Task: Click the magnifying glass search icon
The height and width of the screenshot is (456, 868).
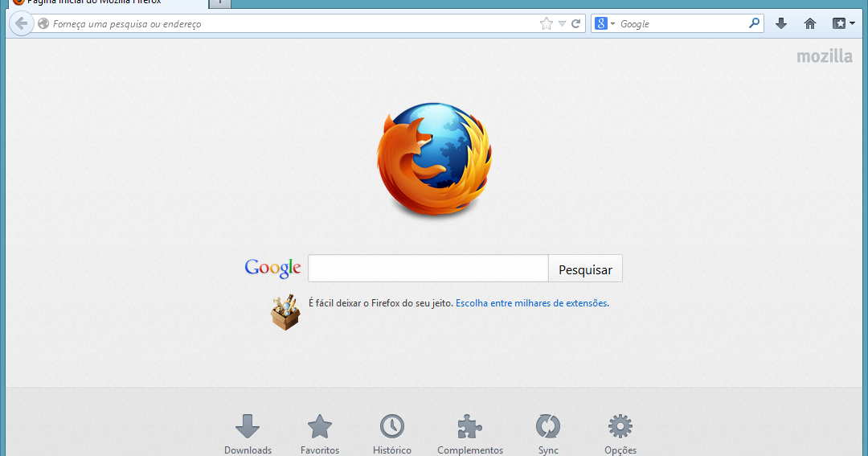Action: coord(754,23)
